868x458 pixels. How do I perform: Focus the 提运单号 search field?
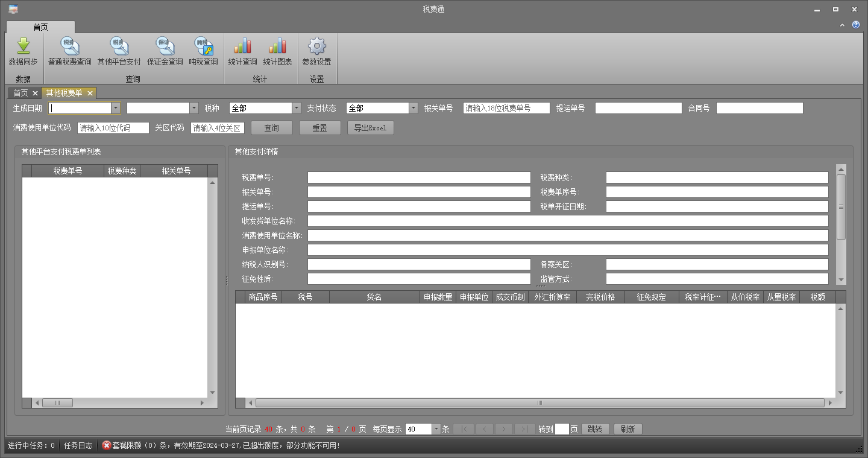(638, 108)
